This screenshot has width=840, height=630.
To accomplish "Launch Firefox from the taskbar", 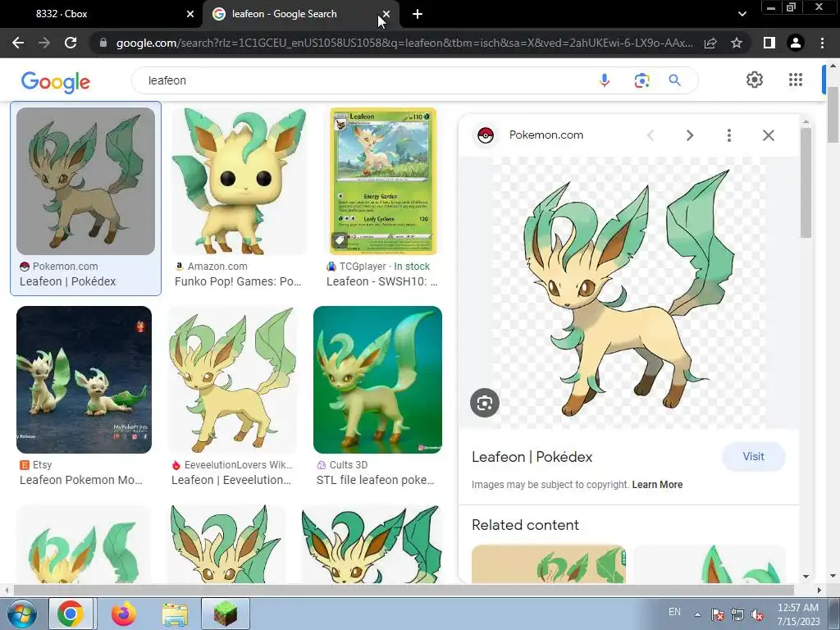I will pos(124,614).
